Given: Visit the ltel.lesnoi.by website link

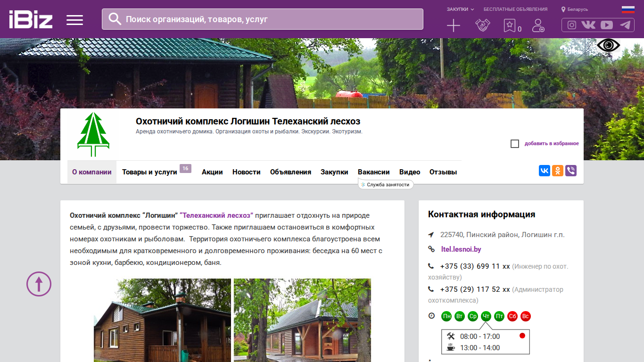Looking at the screenshot, I should (x=461, y=249).
